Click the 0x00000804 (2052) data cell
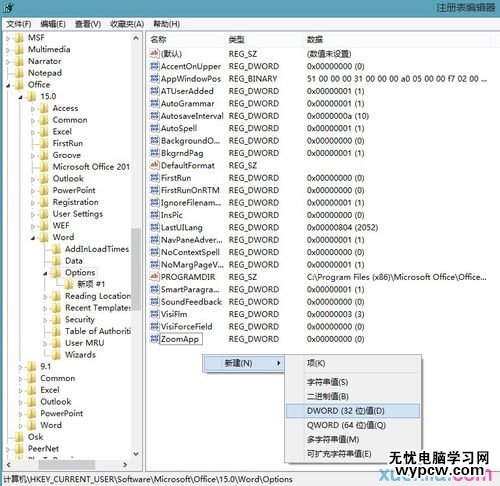This screenshot has height=486, width=500. coord(342,227)
